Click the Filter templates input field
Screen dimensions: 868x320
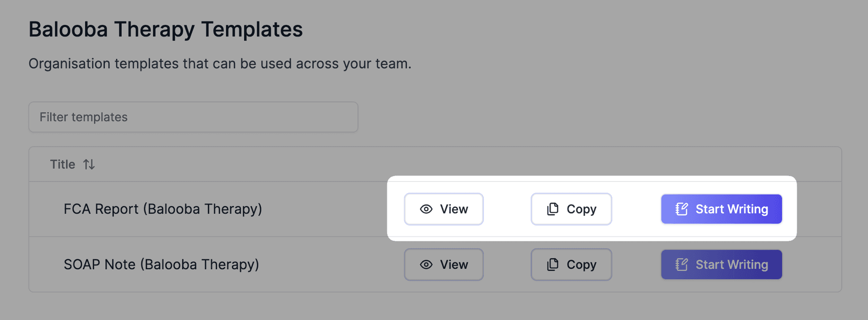[x=193, y=117]
